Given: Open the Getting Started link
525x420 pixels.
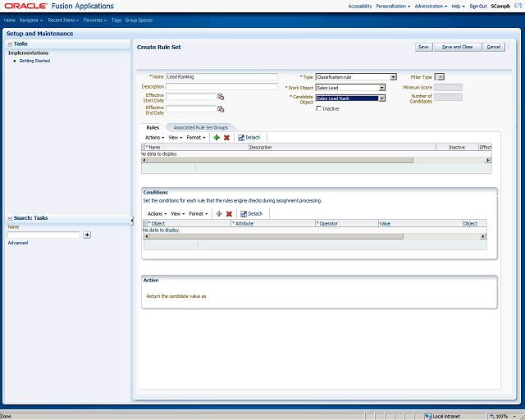Looking at the screenshot, I should [x=34, y=61].
